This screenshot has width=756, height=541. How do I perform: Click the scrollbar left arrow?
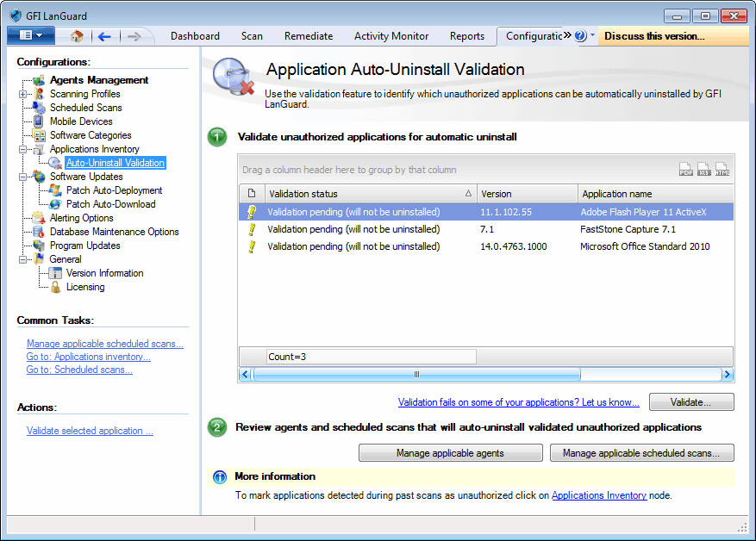[245, 375]
